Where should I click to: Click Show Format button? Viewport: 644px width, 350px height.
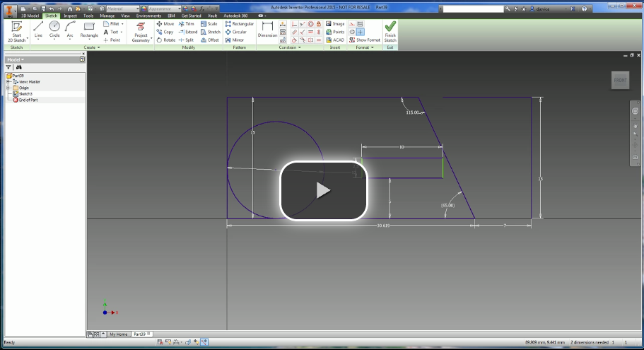point(365,40)
